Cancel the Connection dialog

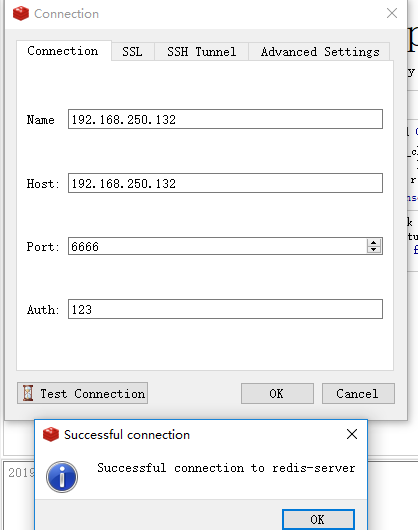click(358, 393)
